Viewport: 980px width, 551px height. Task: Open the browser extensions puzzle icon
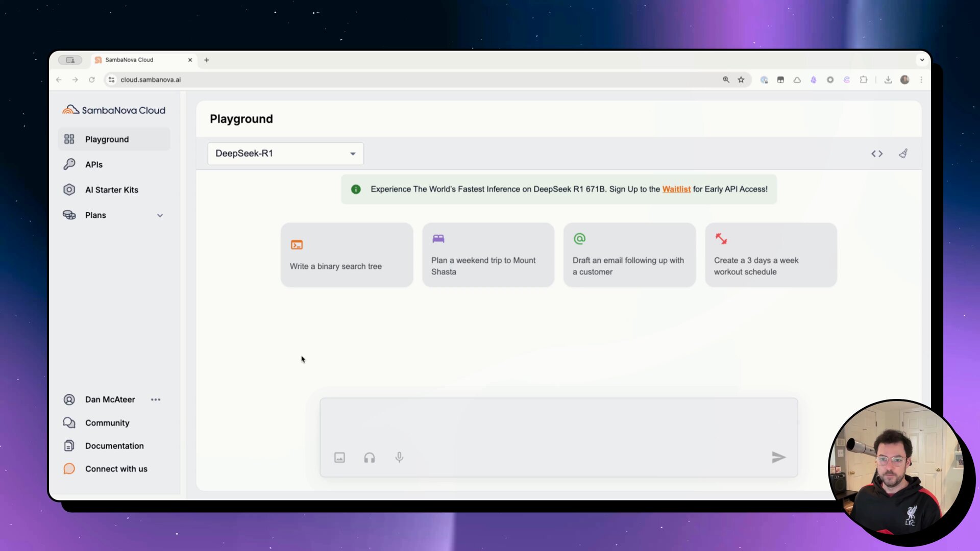863,80
